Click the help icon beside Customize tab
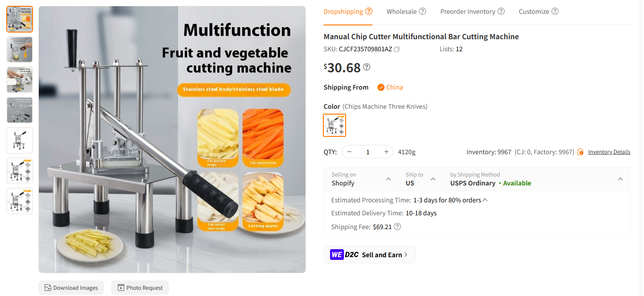Image resolution: width=644 pixels, height=296 pixels. (x=555, y=11)
